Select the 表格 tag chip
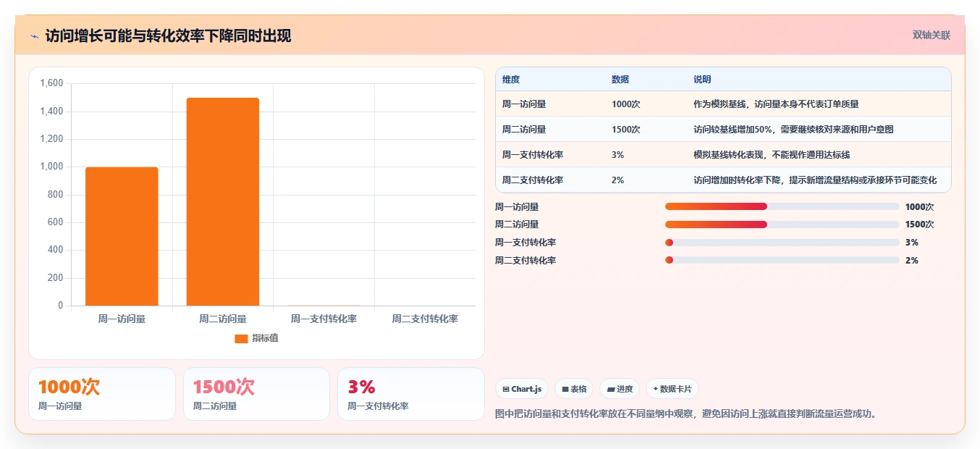Screen dimensions: 980x449 click(574, 389)
